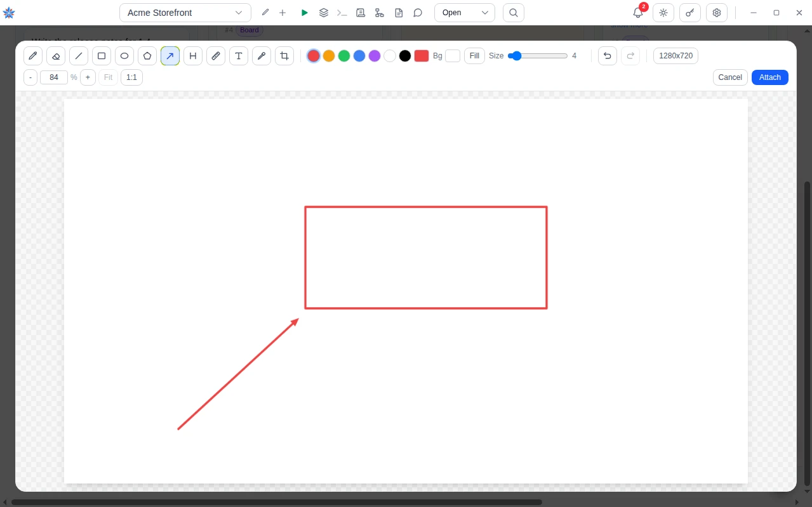Image resolution: width=812 pixels, height=507 pixels.
Task: Open the custom red square color swatch
Action: point(422,56)
